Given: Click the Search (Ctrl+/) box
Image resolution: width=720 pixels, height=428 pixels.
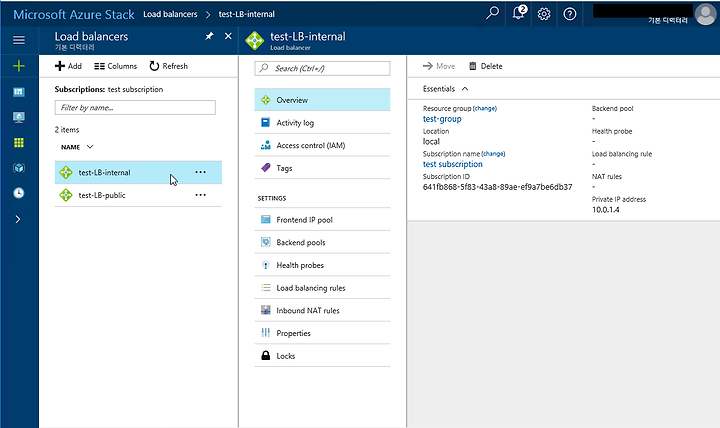Looking at the screenshot, I should [x=322, y=68].
